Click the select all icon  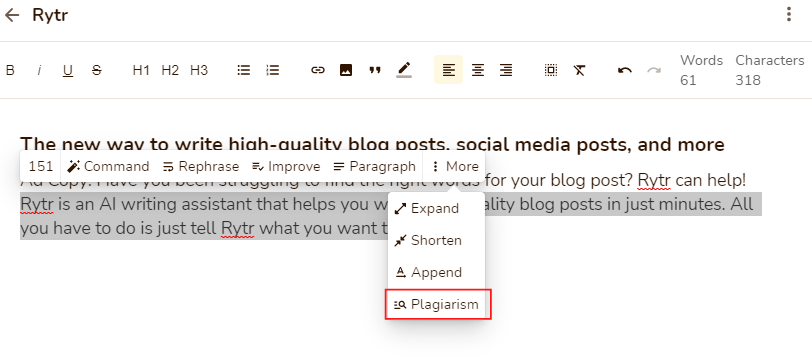[551, 70]
